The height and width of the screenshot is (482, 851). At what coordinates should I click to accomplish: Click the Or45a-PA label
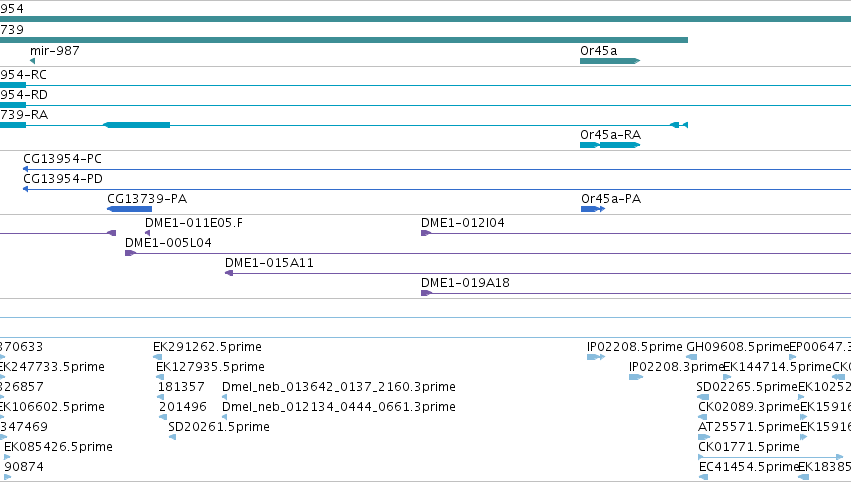[611, 199]
